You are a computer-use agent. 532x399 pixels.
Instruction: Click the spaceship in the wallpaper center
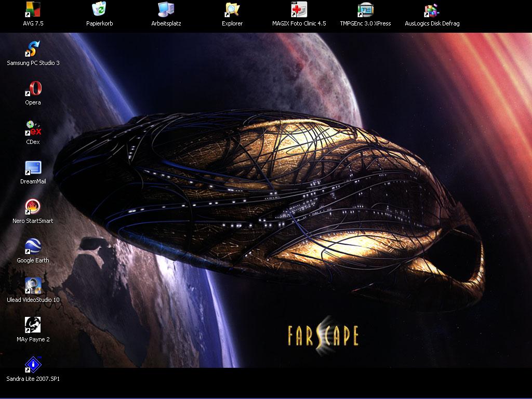pos(270,203)
